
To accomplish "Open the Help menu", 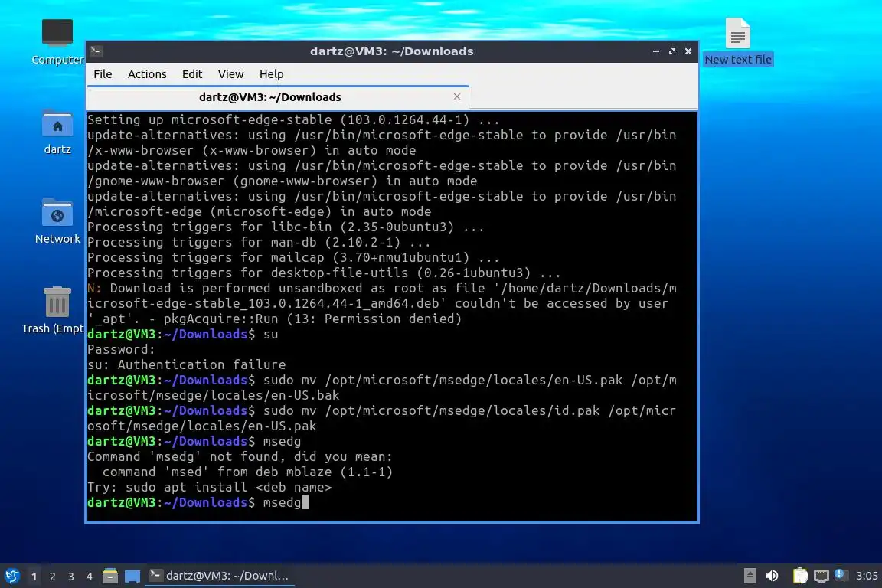I will [271, 74].
